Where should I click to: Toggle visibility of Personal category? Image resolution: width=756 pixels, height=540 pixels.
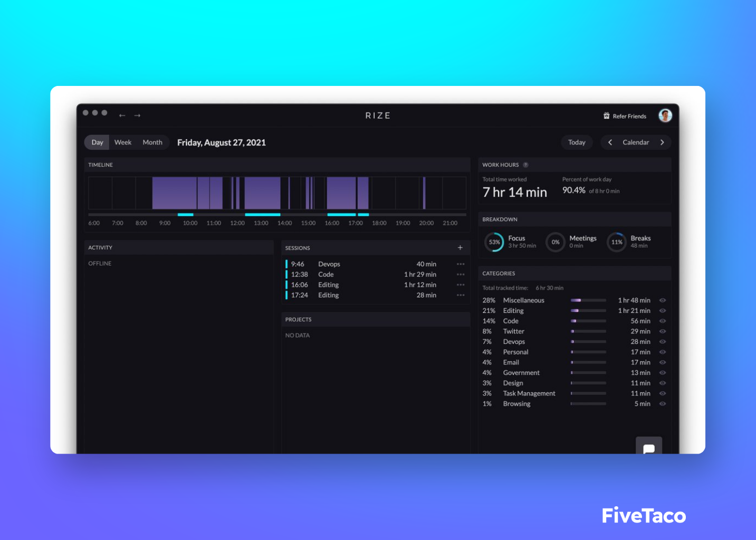[663, 352]
